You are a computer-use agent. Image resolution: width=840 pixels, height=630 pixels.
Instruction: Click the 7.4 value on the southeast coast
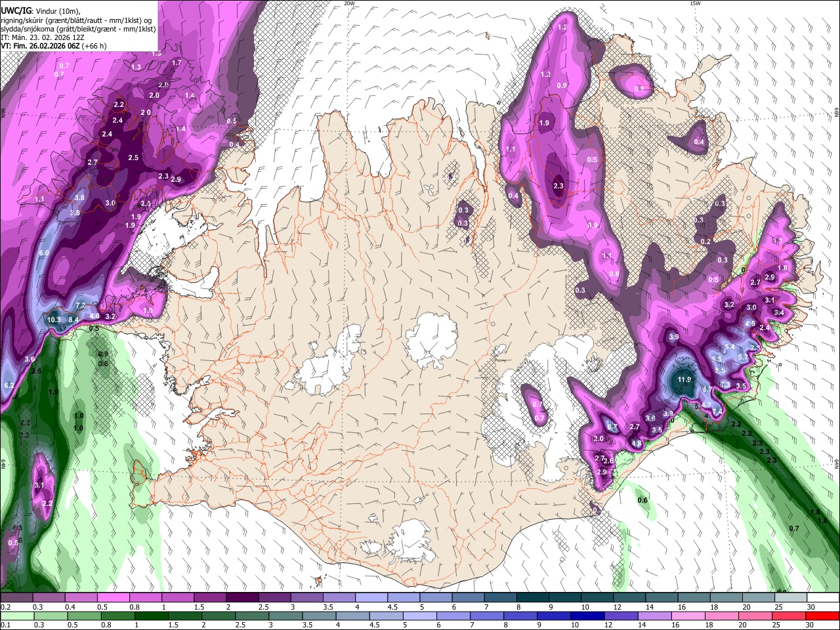point(717,411)
